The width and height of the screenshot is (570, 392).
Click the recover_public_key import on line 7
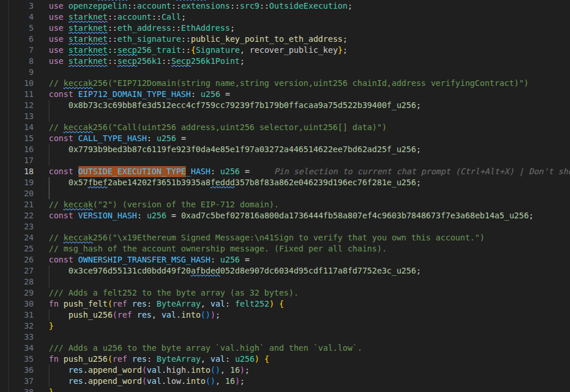(x=294, y=50)
